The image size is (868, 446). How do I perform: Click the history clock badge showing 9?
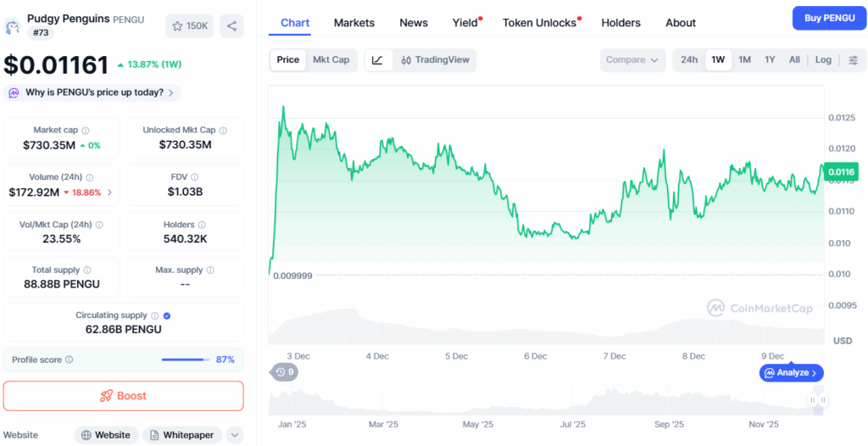(x=284, y=371)
